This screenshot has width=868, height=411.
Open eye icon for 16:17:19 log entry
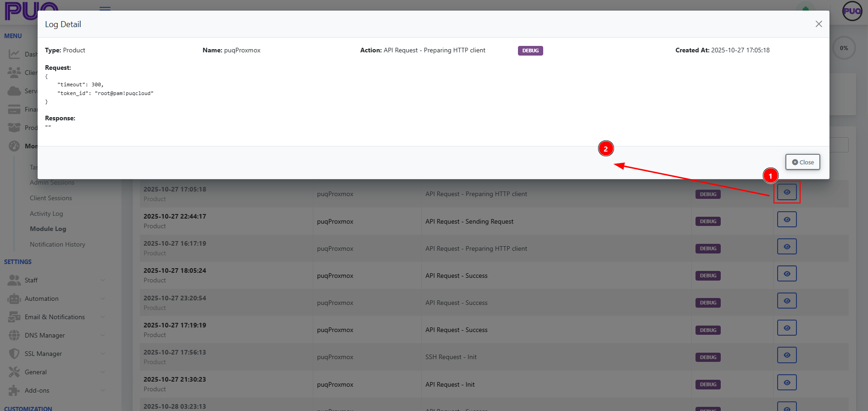click(x=786, y=247)
